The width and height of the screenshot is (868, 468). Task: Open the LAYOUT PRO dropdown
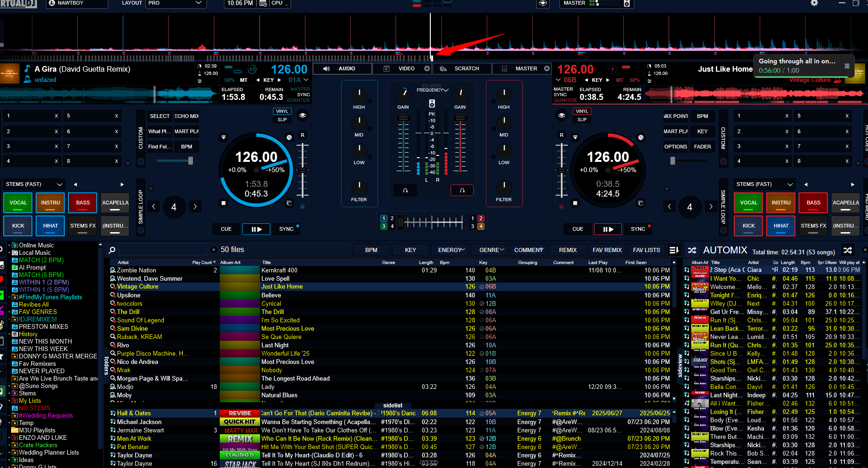point(176,3)
